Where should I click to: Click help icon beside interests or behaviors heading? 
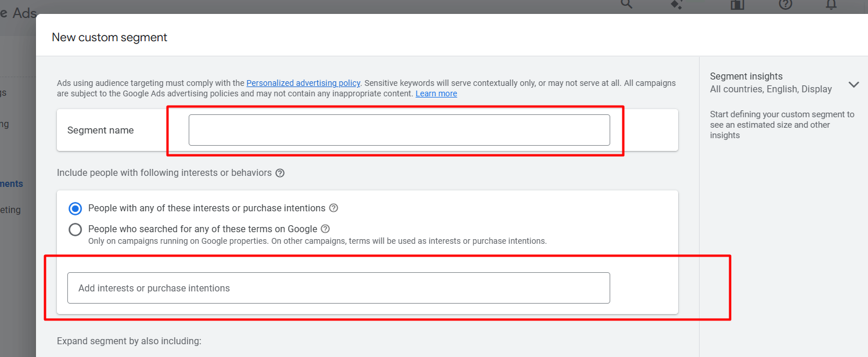[x=280, y=173]
